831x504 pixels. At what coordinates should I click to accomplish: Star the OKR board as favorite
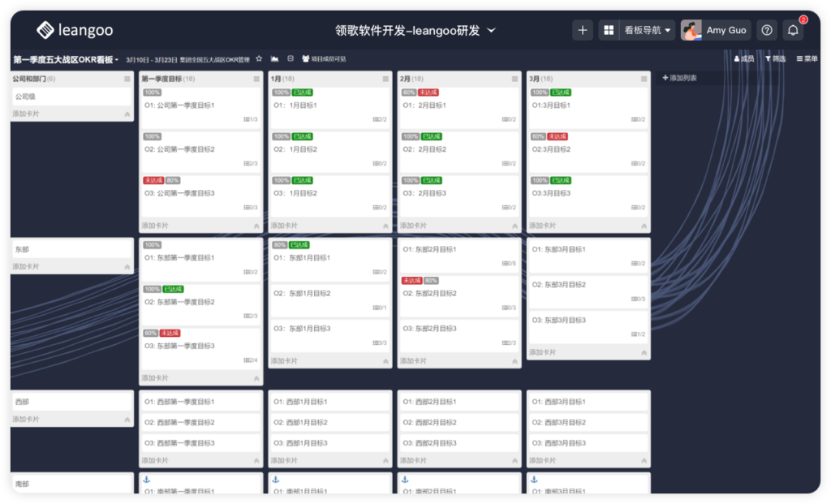[x=259, y=58]
